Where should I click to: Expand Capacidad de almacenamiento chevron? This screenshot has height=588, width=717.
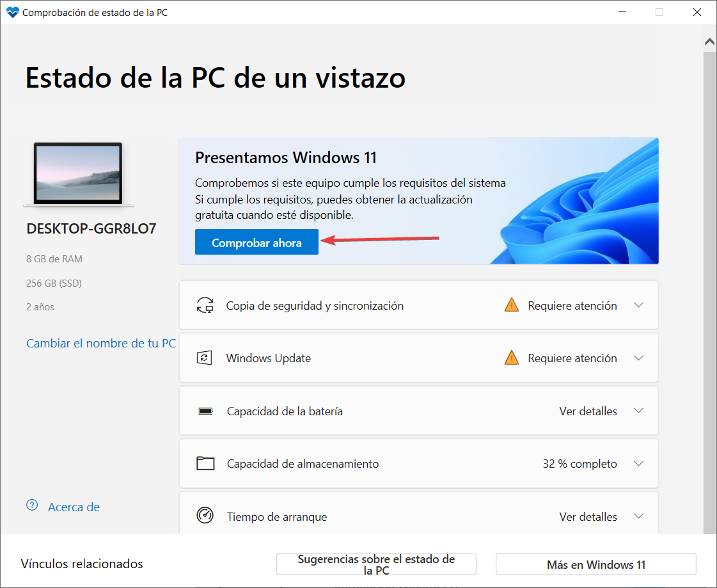(x=639, y=463)
